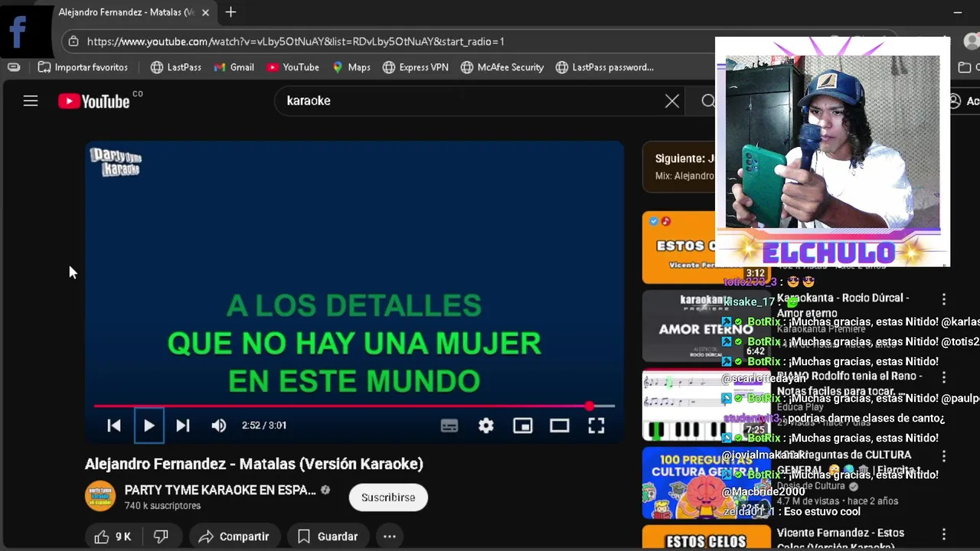Open more actions three-dot menu below video
980x551 pixels.
tap(390, 537)
